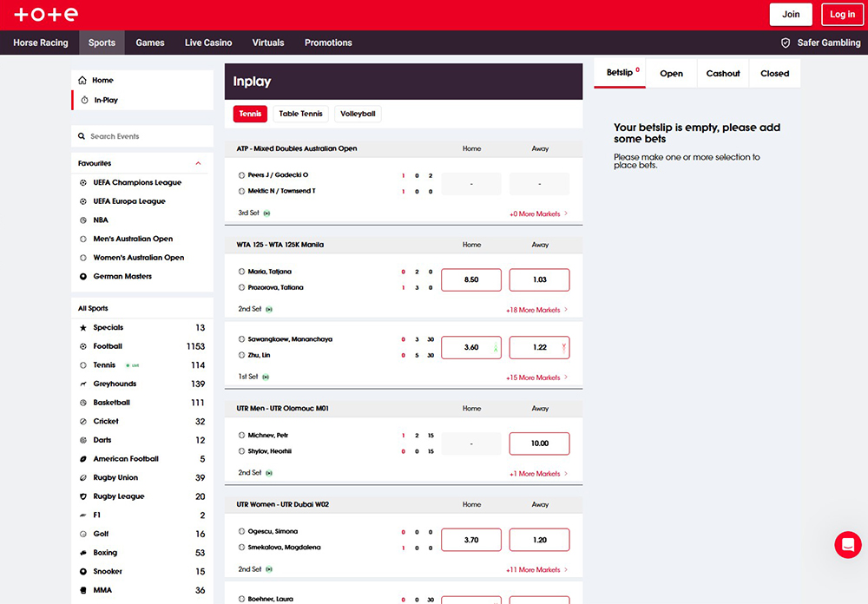This screenshot has height=604, width=868.
Task: Click the Search Events field
Action: click(x=143, y=136)
